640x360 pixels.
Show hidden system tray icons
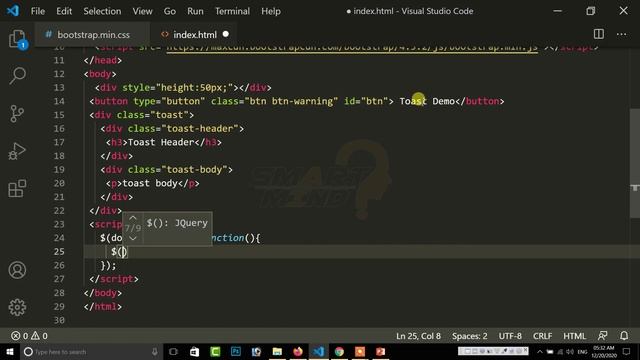[x=540, y=351]
